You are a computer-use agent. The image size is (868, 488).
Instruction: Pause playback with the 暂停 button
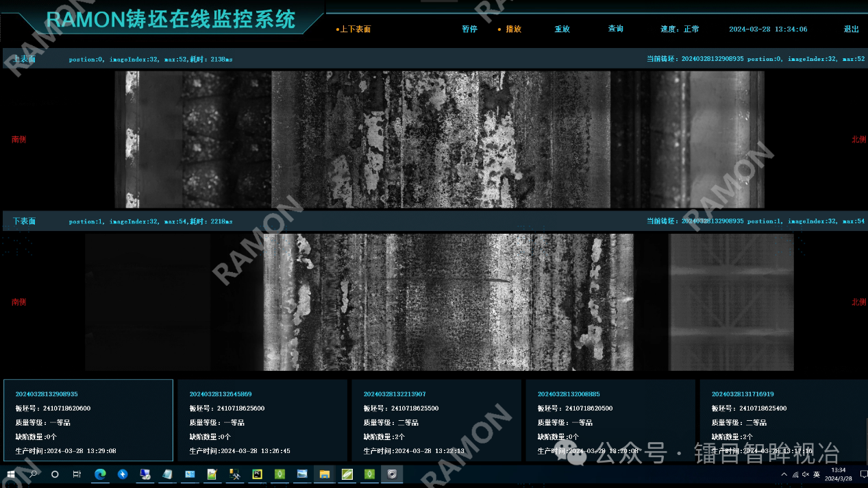tap(469, 29)
